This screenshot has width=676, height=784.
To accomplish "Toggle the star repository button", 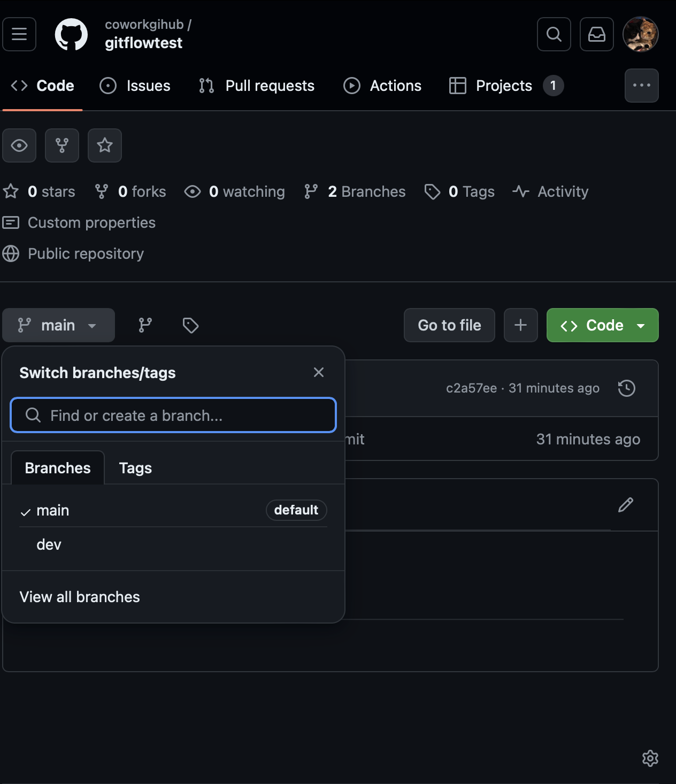I will pyautogui.click(x=105, y=145).
